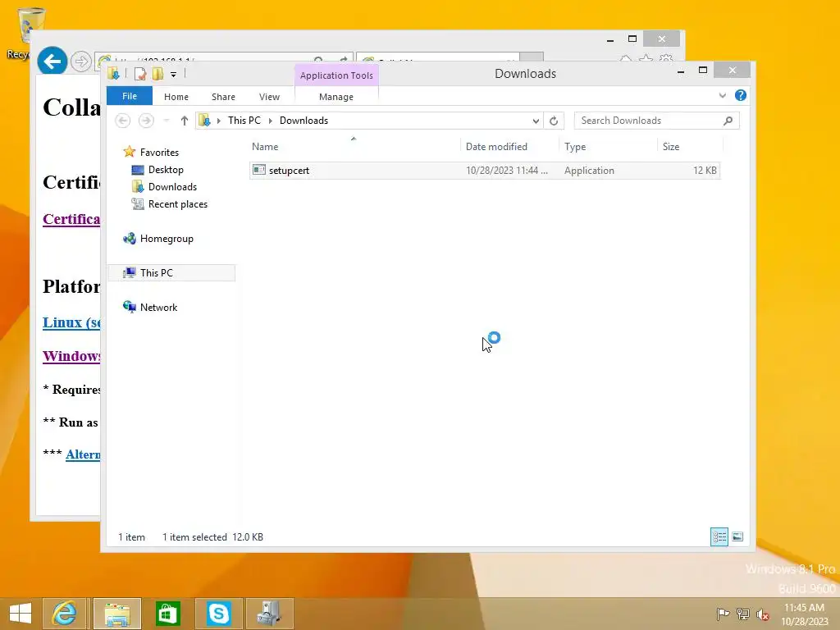Click the Explorer window system icon in the title bar
The height and width of the screenshot is (630, 840).
113,73
